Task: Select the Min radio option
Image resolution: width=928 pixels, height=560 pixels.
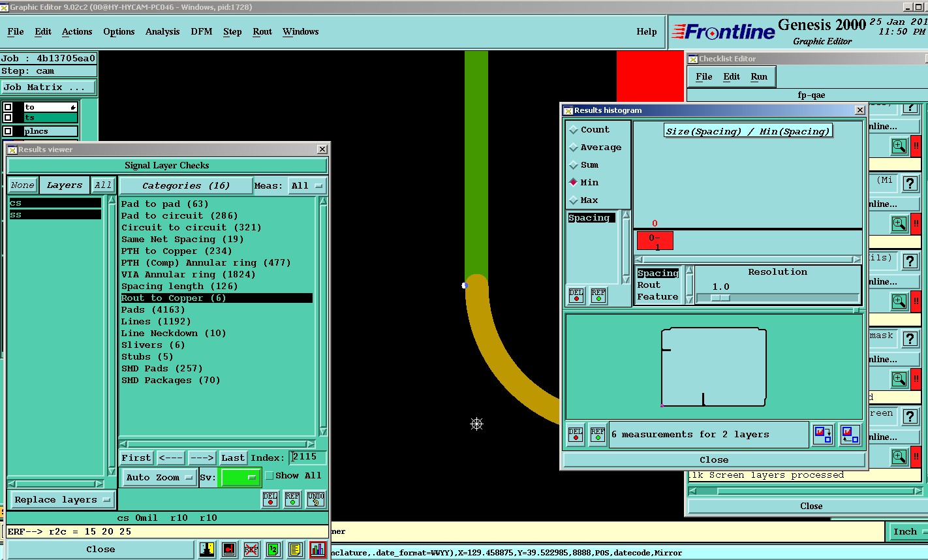Action: 583,183
